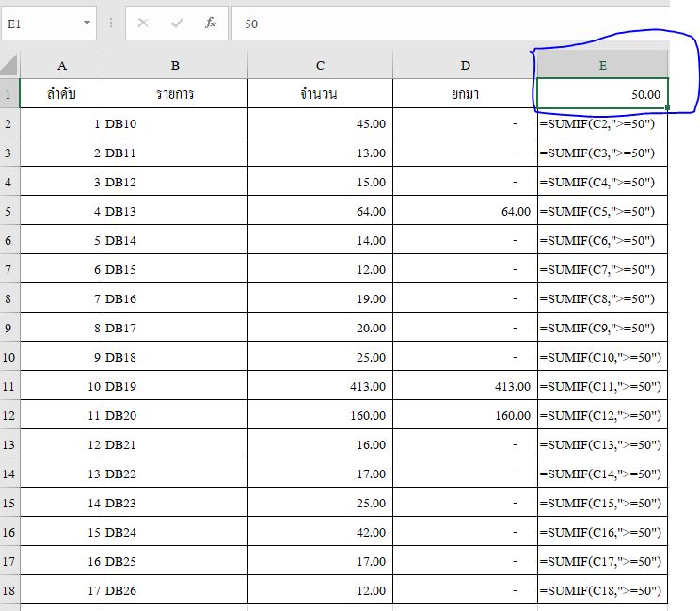The width and height of the screenshot is (700, 611).
Task: Click cell DB26
Action: [x=175, y=590]
